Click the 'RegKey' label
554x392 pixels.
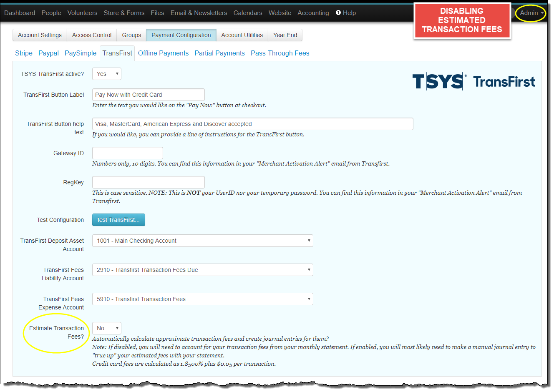point(73,182)
